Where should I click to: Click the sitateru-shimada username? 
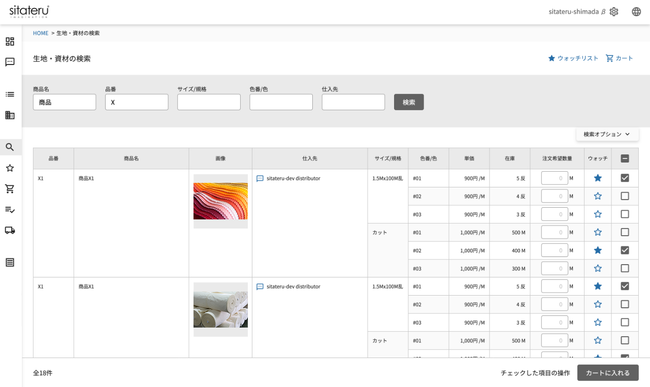coord(574,12)
